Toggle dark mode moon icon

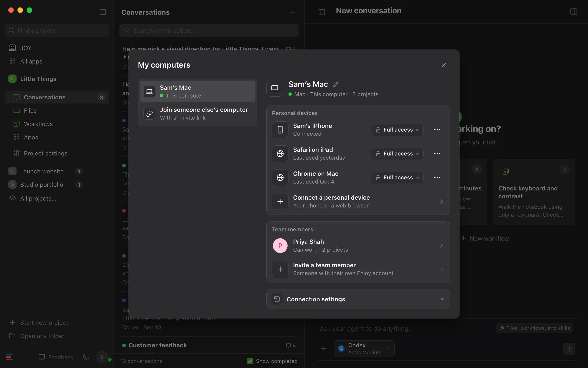pos(86,357)
